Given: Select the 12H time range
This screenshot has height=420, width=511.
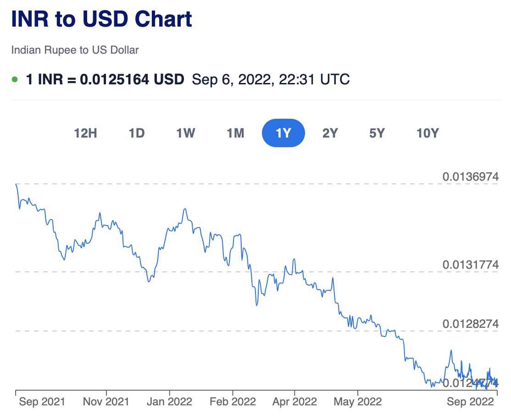Looking at the screenshot, I should pyautogui.click(x=86, y=133).
